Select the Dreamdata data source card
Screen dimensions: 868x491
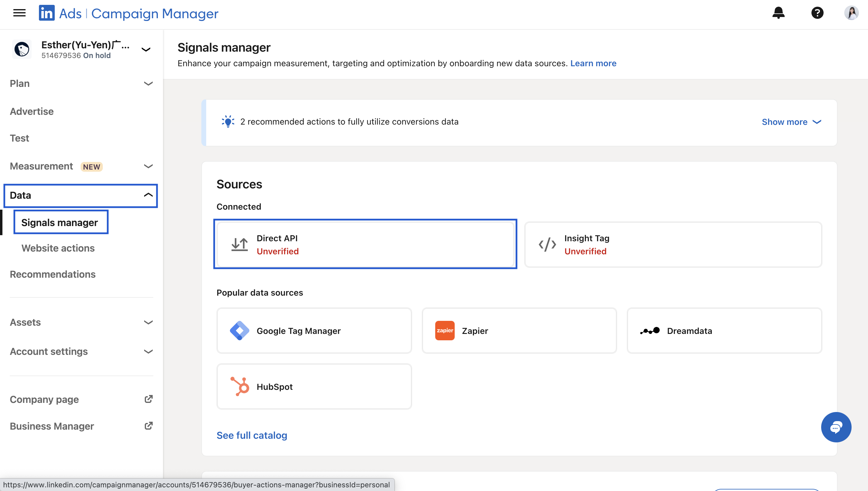[x=724, y=331]
